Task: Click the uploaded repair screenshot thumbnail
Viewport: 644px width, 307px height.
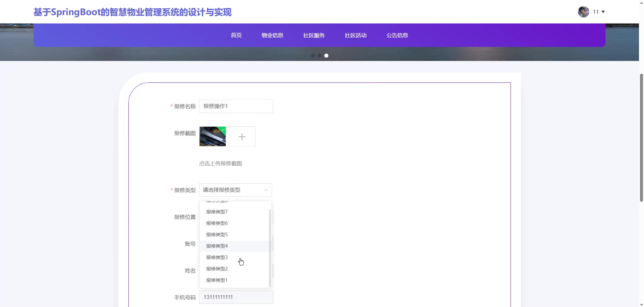Action: pos(212,136)
